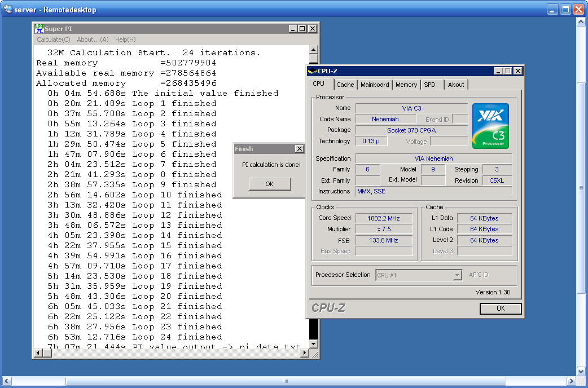The width and height of the screenshot is (588, 388).
Task: Click Remotedesktop vertical scrollbar up arrow
Action: point(581,22)
